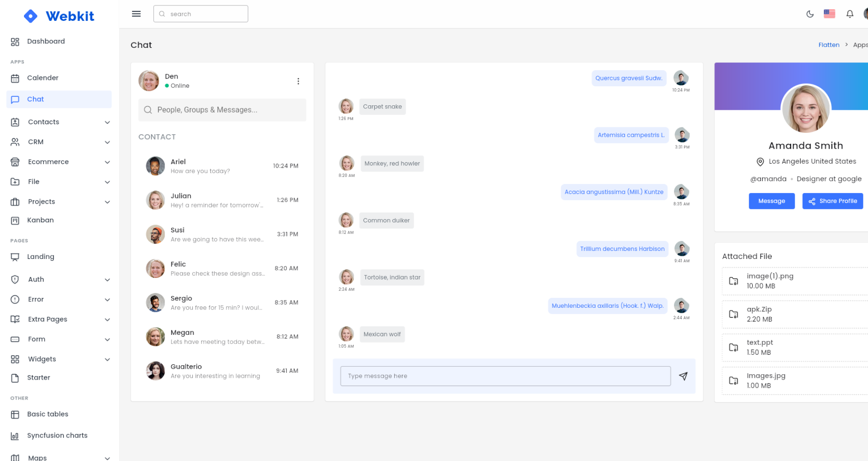Collapse the Widgets section

tap(107, 359)
